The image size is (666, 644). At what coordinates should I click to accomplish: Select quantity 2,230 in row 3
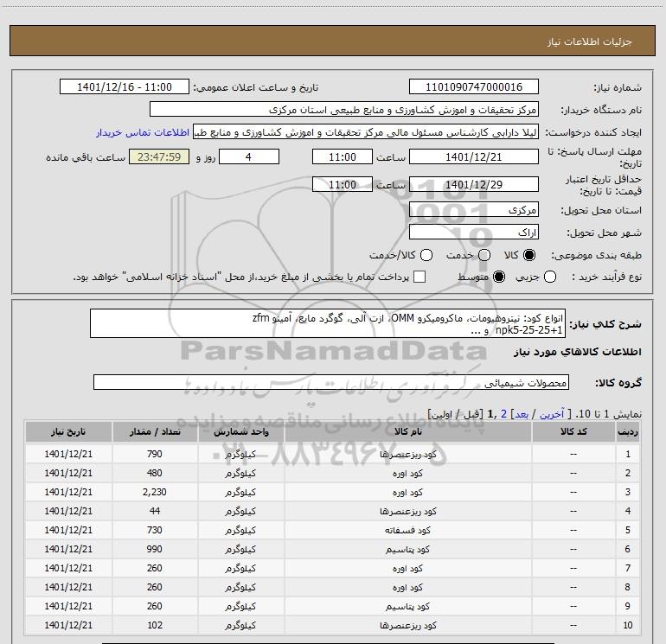pyautogui.click(x=155, y=492)
